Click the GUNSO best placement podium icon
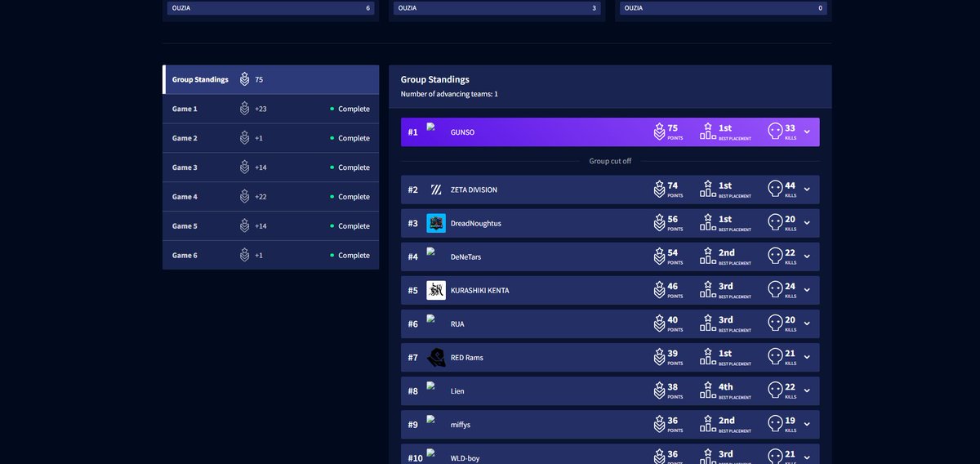 (708, 132)
